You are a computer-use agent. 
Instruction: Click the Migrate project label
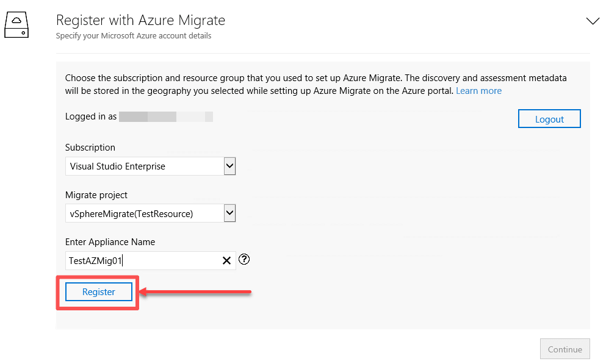[x=96, y=195]
